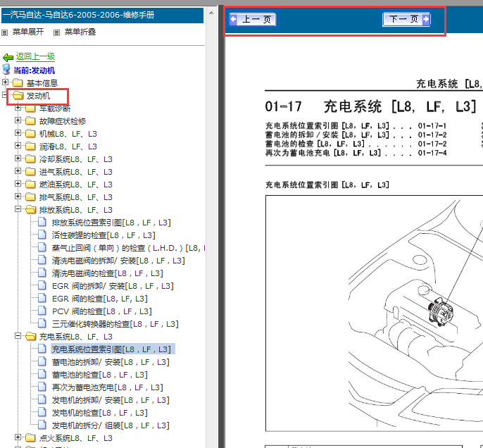Click page icon beside 清洗电磁阀的检查

(x=42, y=273)
